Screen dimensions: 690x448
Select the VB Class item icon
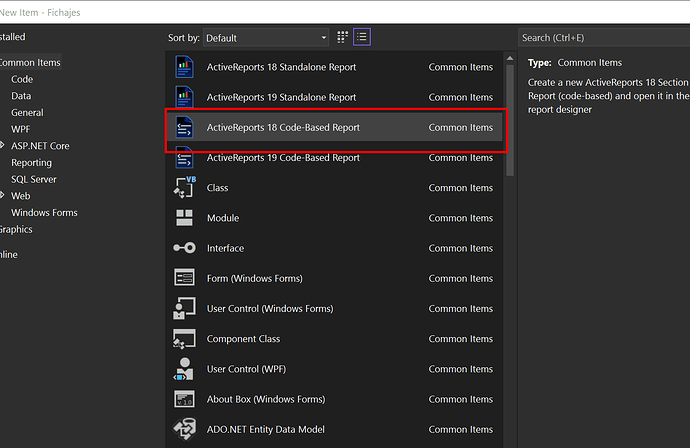[184, 187]
